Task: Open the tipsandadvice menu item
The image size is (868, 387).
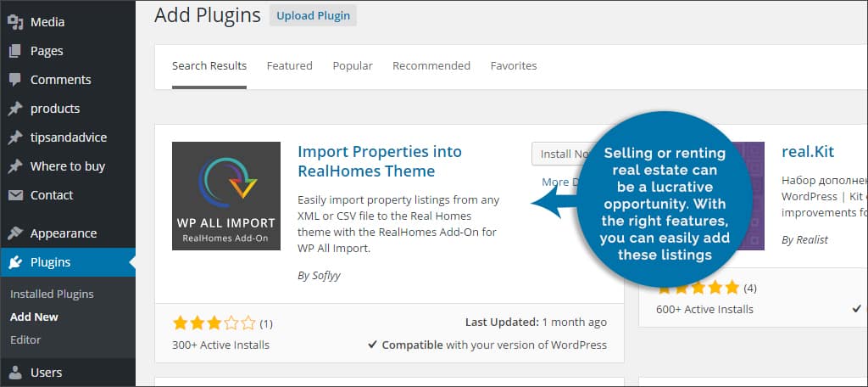Action: 68,137
